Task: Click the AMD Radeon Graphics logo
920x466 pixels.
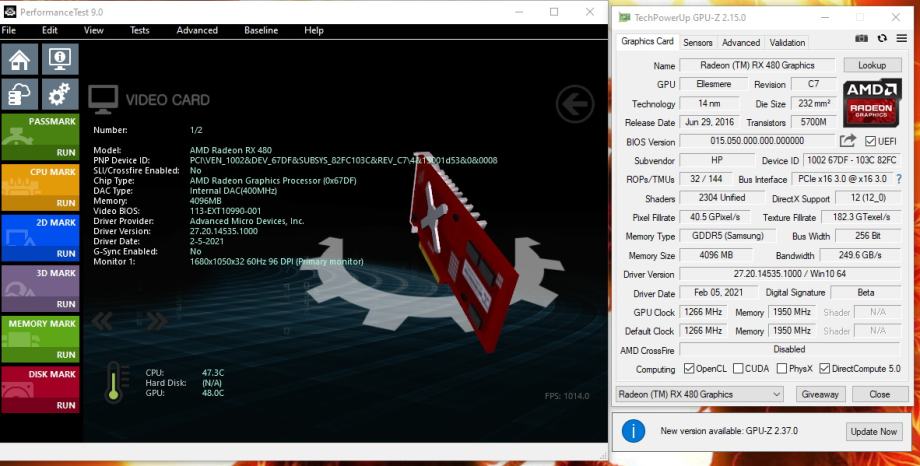Action: [872, 103]
